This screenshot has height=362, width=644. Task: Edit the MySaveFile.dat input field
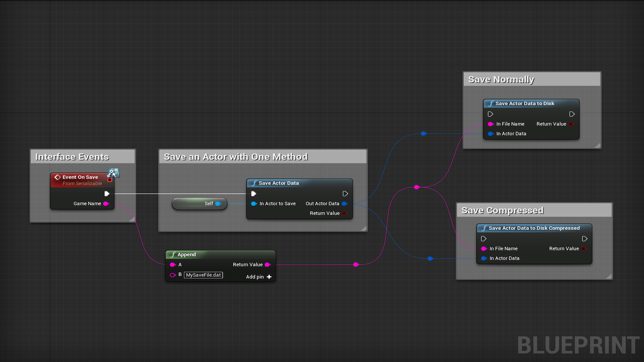pyautogui.click(x=203, y=275)
